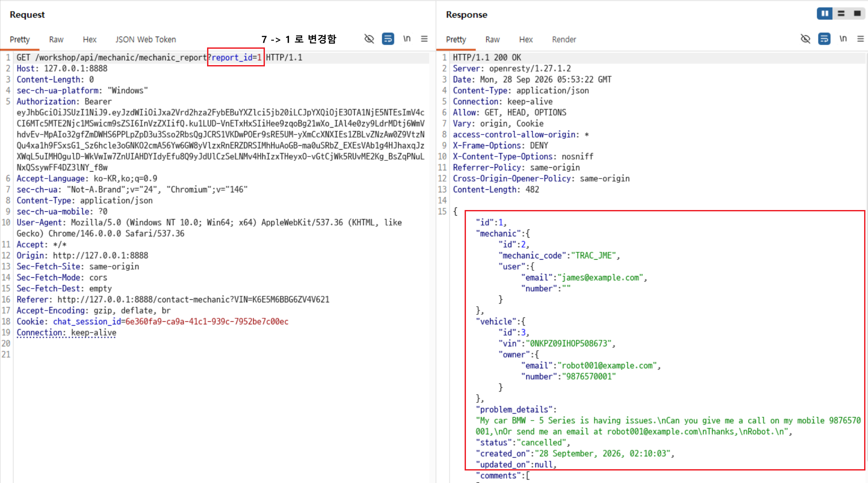Switch to Response Raw tab
This screenshot has width=868, height=483.
coord(492,39)
